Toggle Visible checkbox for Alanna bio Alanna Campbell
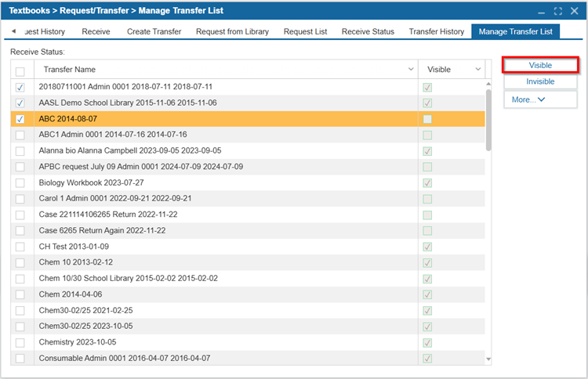 (427, 151)
